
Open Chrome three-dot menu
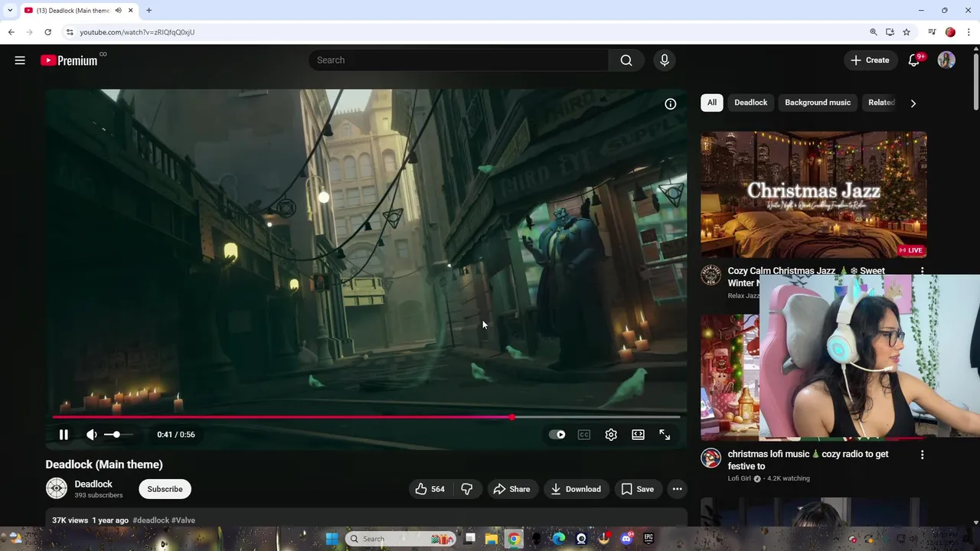(x=969, y=32)
